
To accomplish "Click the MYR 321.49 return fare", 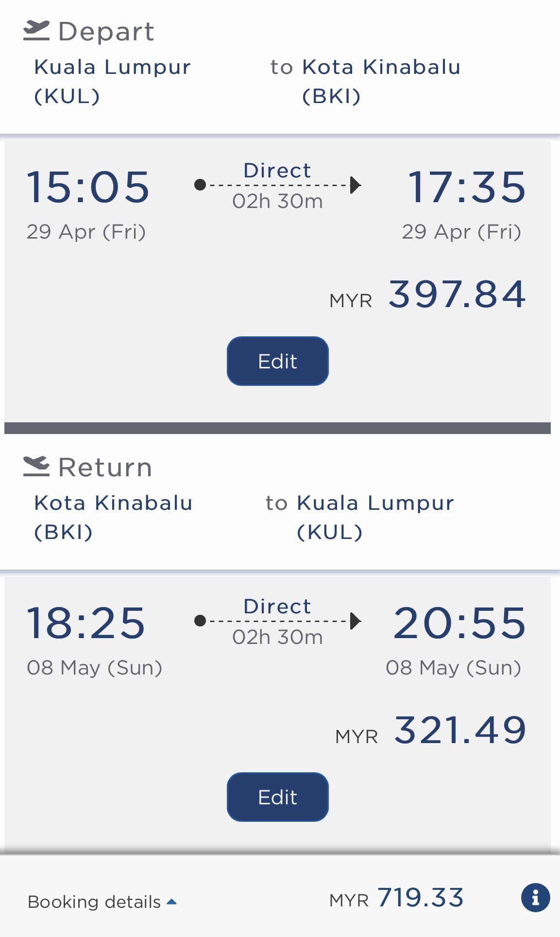I will pos(431,730).
